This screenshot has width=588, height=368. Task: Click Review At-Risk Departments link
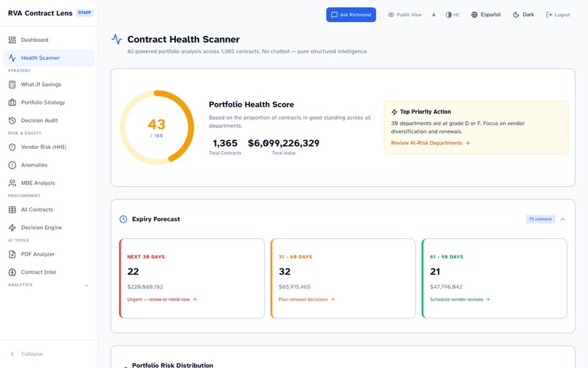430,143
